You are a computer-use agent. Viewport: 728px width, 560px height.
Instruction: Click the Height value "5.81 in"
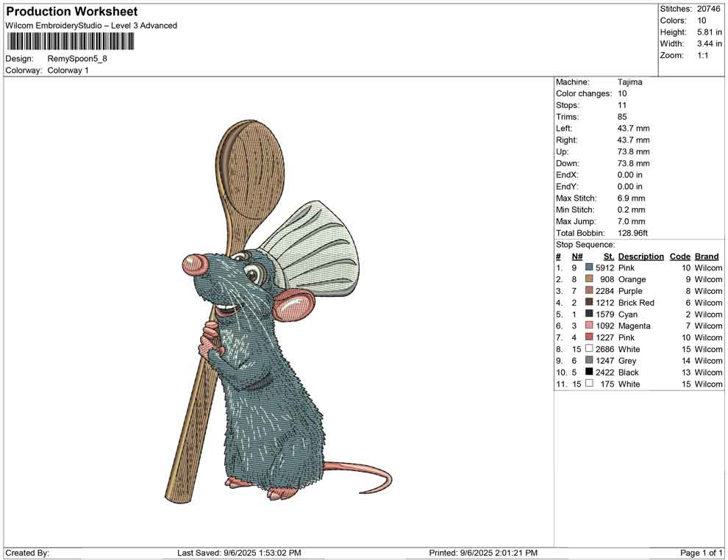tap(710, 32)
